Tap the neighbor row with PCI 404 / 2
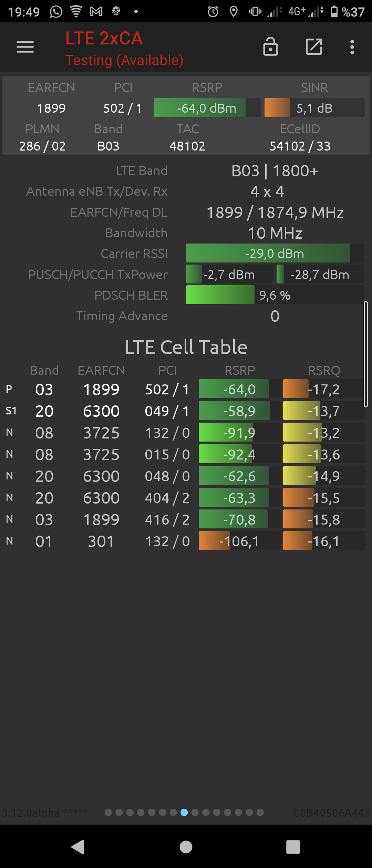 click(186, 498)
